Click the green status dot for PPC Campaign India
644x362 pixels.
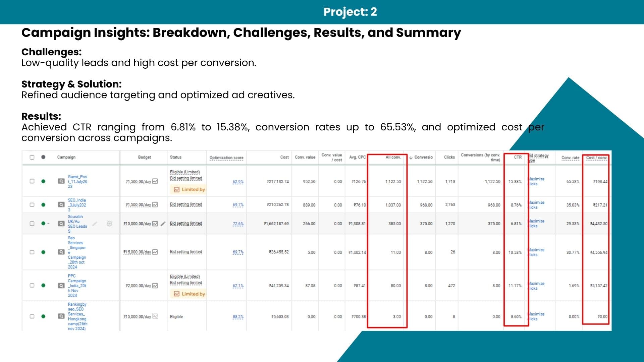[43, 286]
